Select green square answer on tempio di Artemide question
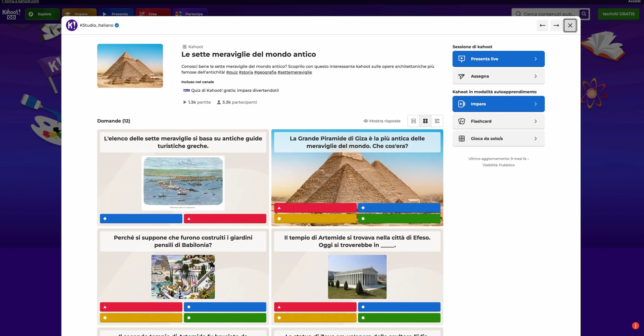The height and width of the screenshot is (336, 644). pyautogui.click(x=399, y=318)
